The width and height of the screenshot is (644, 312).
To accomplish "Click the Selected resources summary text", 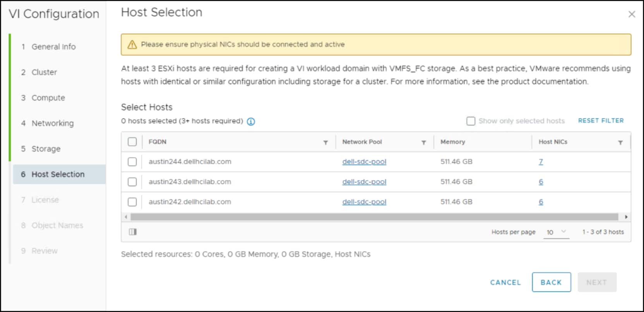I will [246, 254].
